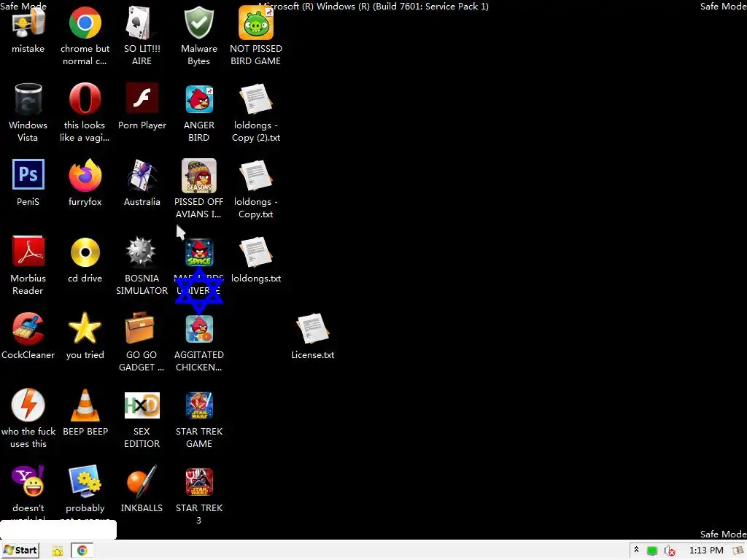Click the Start button
The height and width of the screenshot is (560, 747).
20,551
